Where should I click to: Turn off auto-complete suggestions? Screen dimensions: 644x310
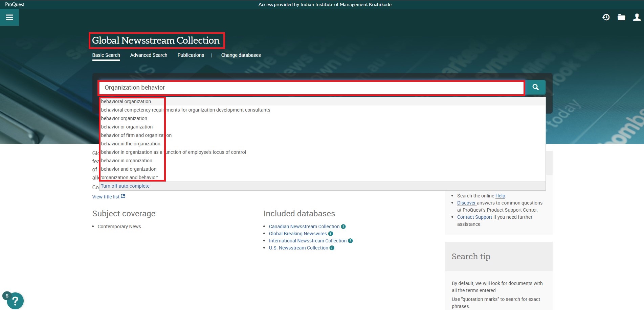[125, 186]
